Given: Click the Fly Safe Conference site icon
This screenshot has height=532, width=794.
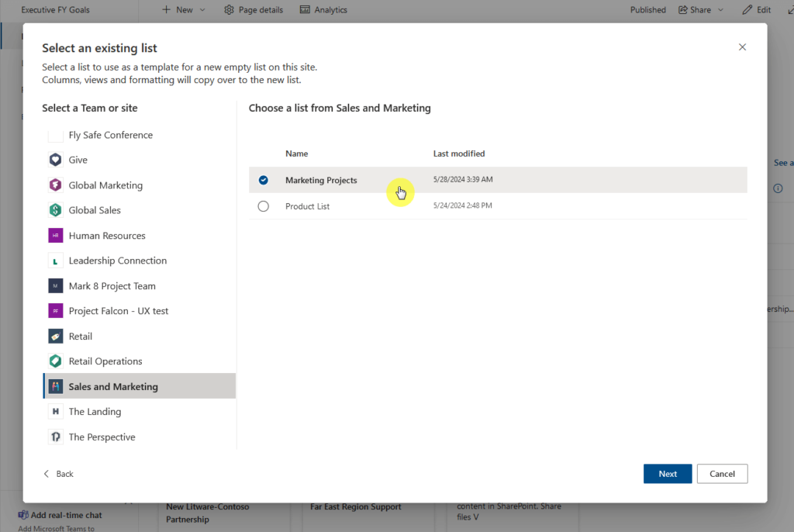Looking at the screenshot, I should (55, 135).
